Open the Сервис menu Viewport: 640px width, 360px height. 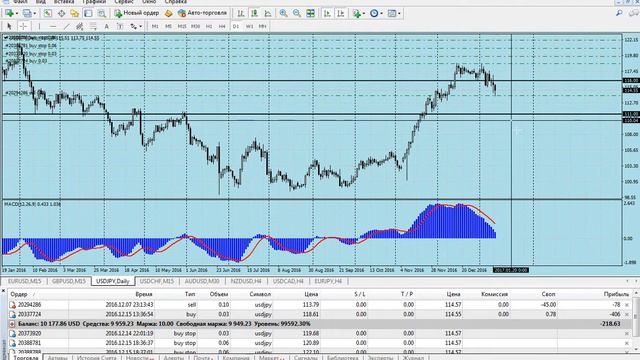(124, 2)
